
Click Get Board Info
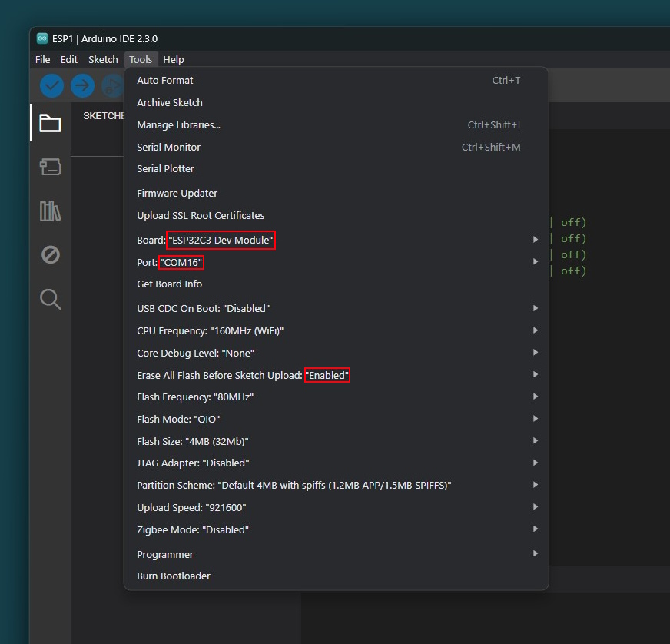pos(336,284)
